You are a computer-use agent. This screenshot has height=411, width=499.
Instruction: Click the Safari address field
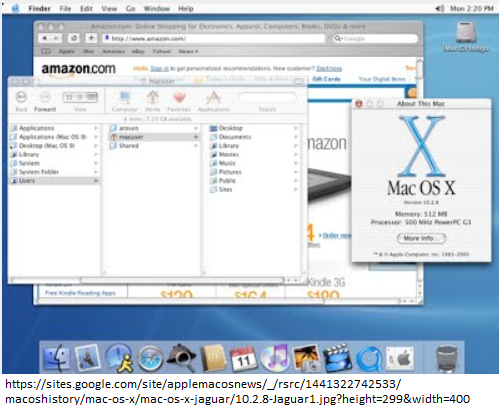213,39
